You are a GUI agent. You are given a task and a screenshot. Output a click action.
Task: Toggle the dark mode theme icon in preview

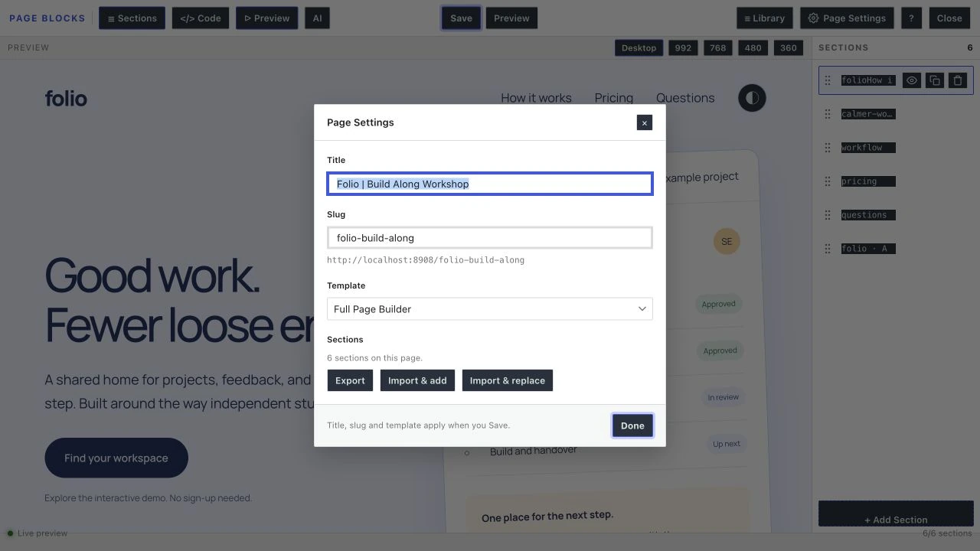(x=752, y=98)
